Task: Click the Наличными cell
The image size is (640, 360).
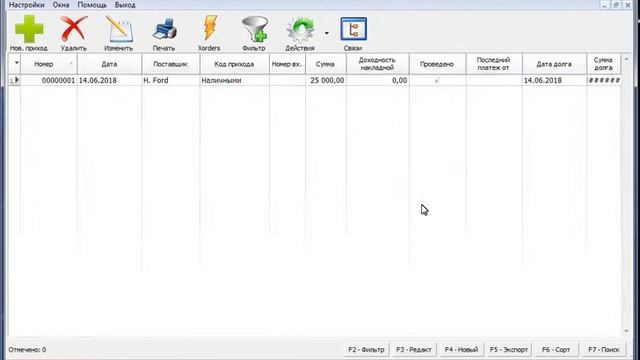Action: [234, 80]
